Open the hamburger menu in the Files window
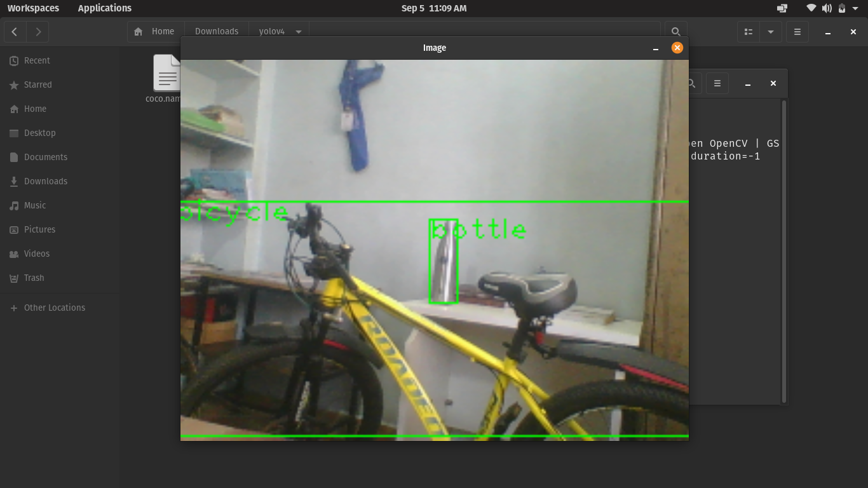The width and height of the screenshot is (868, 488). (797, 31)
